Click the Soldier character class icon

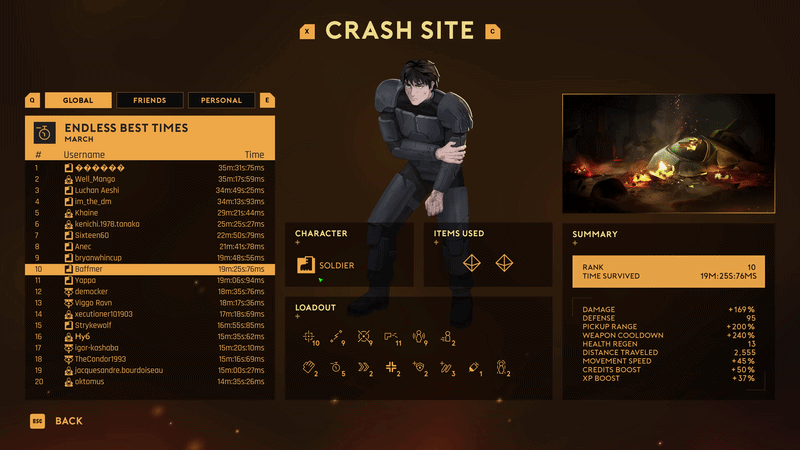pyautogui.click(x=306, y=265)
